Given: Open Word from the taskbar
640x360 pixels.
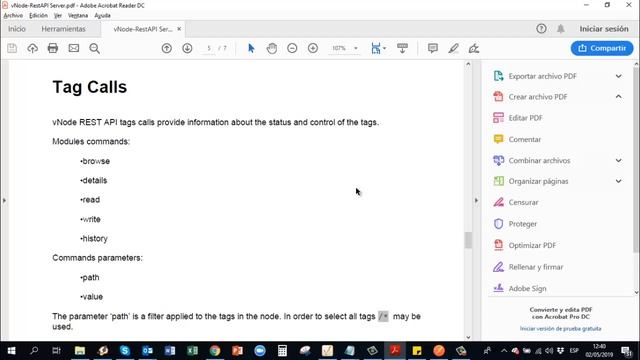Looking at the screenshot, I should 170,351.
